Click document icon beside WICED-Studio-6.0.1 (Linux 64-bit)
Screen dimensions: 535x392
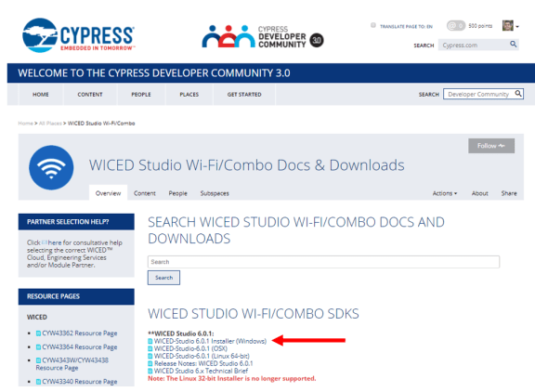click(x=150, y=356)
